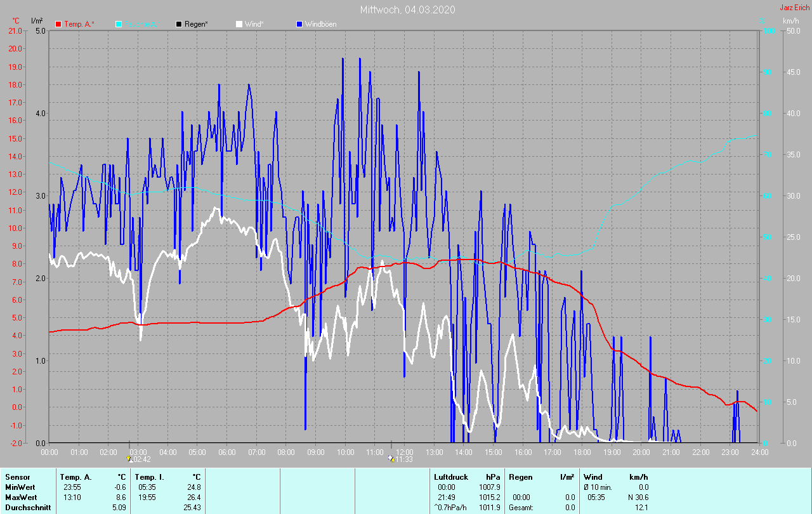Screen dimensions: 812x514
Task: Click the cyan Feuchte A. legend swatch
Action: 119,24
